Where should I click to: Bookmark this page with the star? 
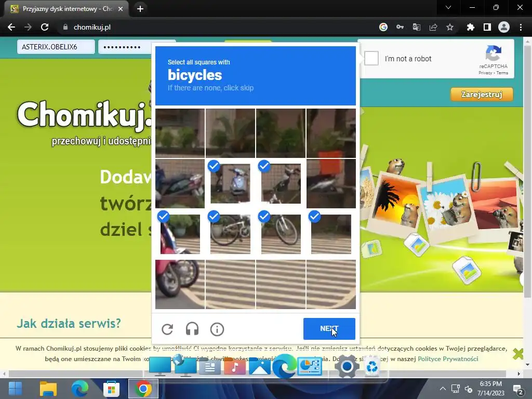click(x=450, y=27)
